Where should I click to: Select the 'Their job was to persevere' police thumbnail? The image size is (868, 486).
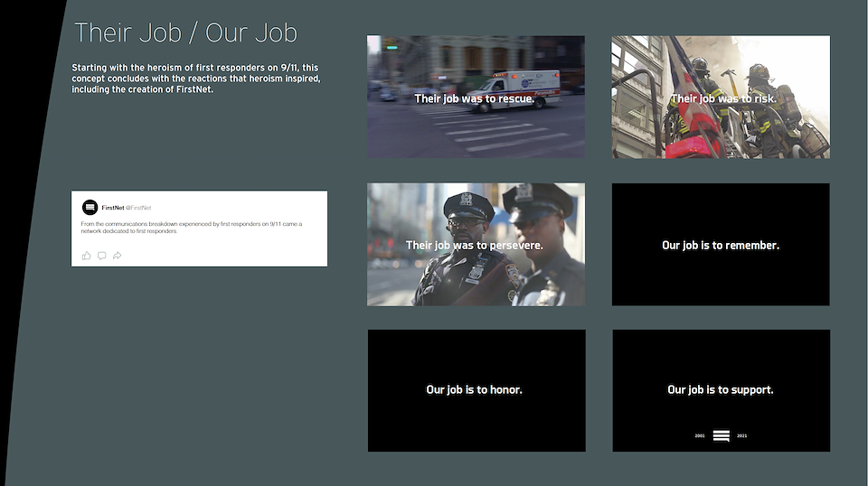tap(476, 245)
